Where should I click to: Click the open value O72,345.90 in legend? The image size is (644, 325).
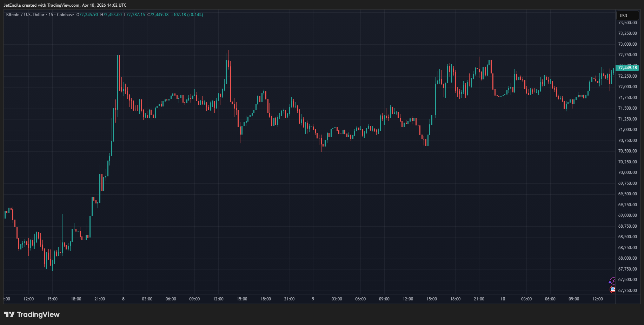87,15
